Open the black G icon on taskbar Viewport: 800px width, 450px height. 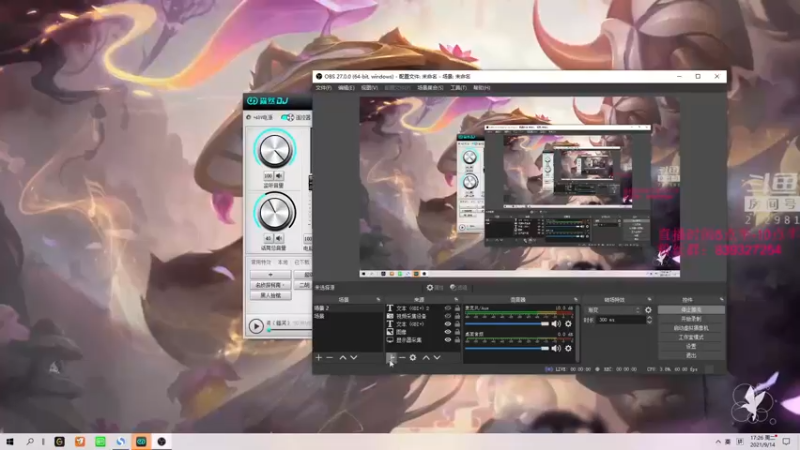(60, 441)
